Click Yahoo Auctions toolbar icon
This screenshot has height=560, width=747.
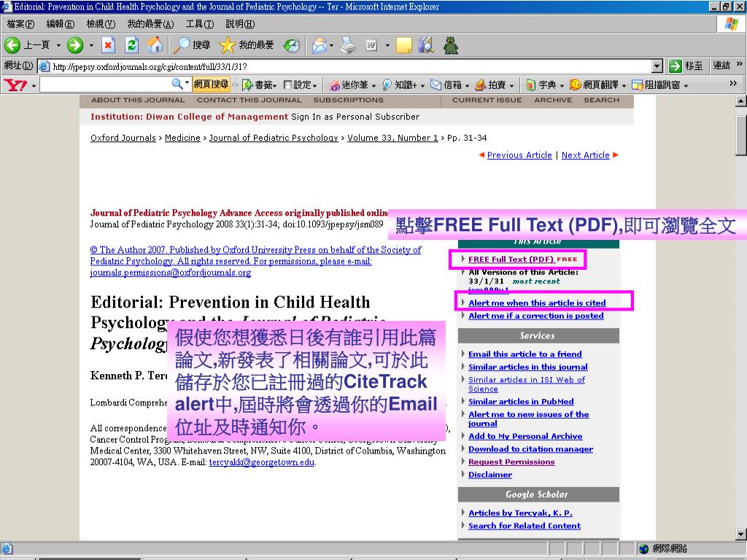tap(481, 85)
